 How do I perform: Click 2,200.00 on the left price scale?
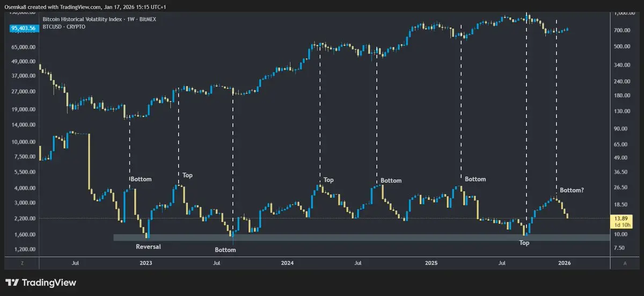25,219
